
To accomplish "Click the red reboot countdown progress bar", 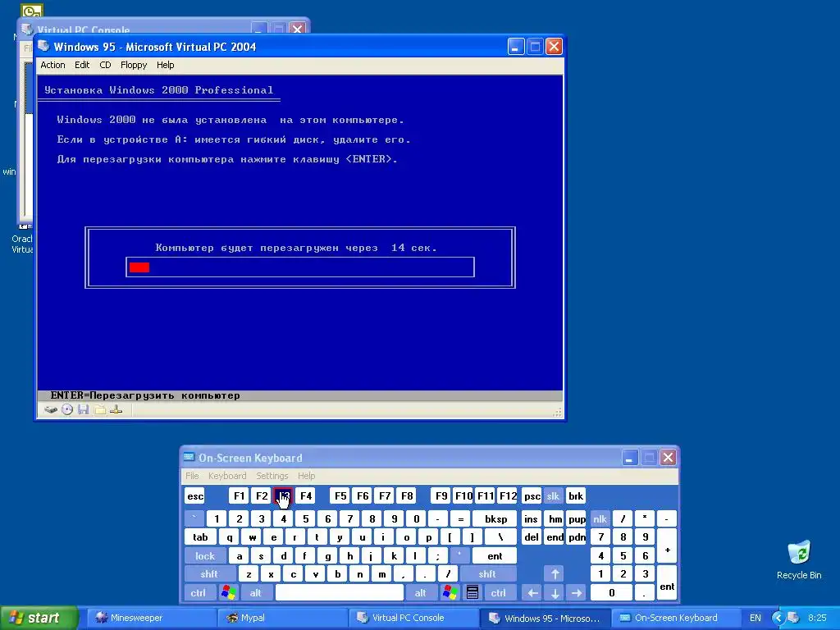I will tap(300, 267).
